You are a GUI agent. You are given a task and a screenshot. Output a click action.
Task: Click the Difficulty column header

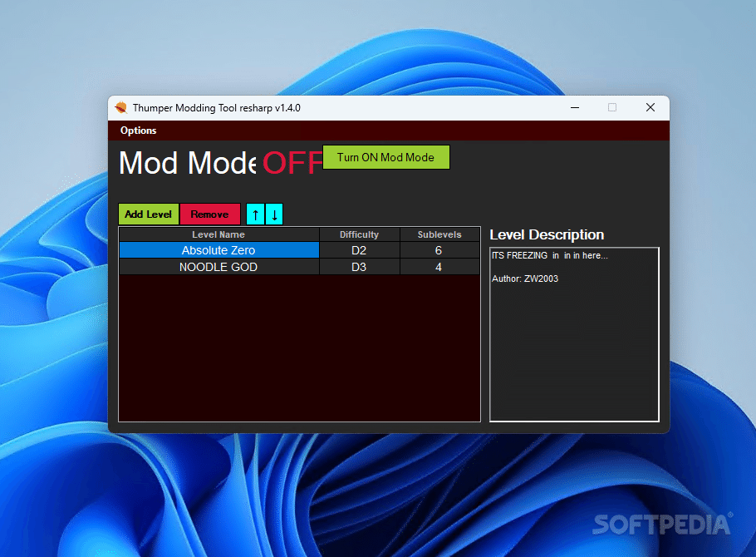(x=359, y=234)
